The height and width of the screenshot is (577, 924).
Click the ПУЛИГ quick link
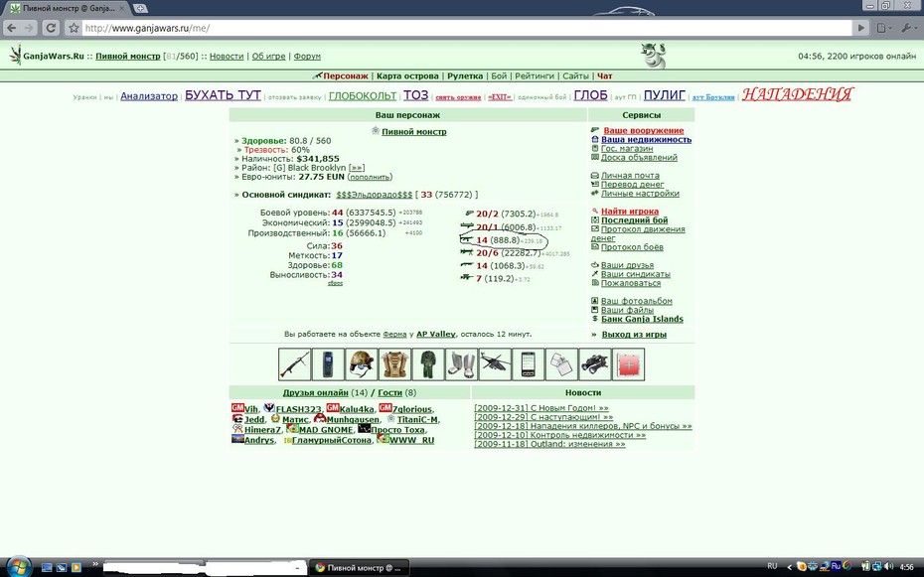click(664, 95)
